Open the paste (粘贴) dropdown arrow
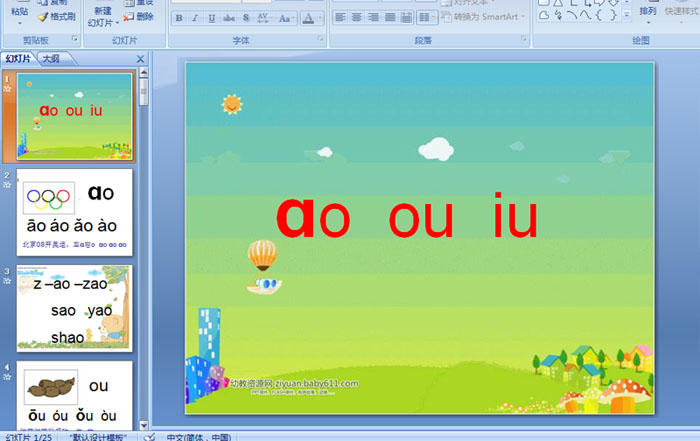 pos(20,22)
